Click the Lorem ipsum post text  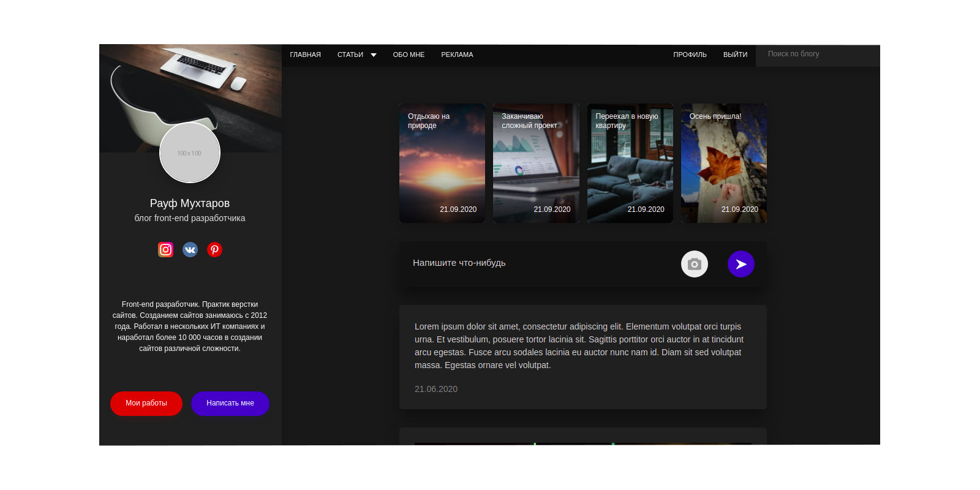click(x=579, y=346)
